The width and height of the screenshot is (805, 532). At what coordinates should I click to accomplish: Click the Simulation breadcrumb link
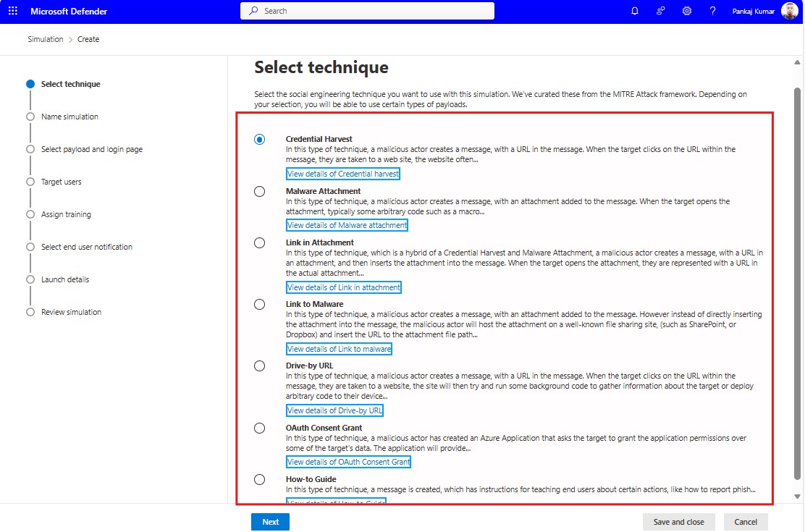tap(45, 39)
